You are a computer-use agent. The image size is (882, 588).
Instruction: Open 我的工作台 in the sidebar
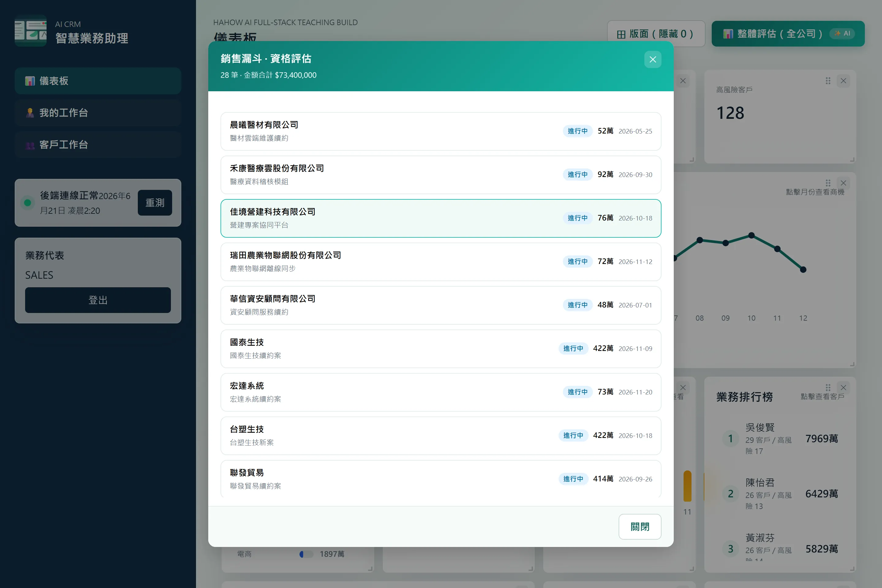tap(98, 112)
